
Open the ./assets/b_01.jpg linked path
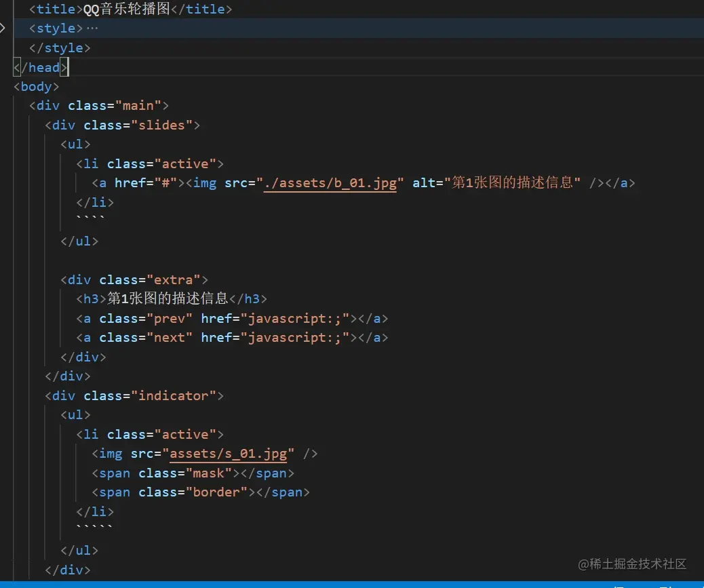(330, 183)
